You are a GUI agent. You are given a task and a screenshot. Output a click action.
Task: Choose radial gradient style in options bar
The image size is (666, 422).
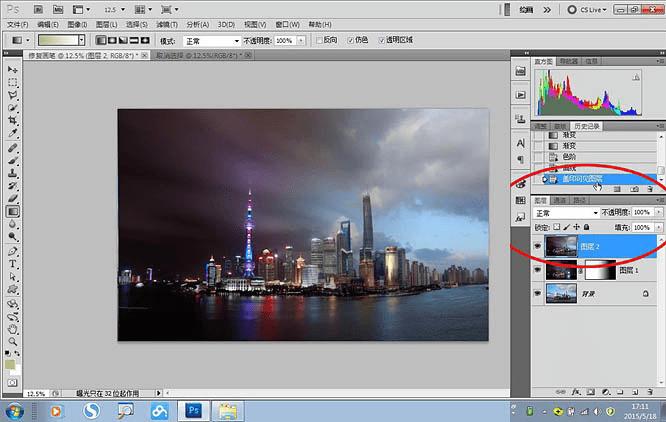point(112,40)
